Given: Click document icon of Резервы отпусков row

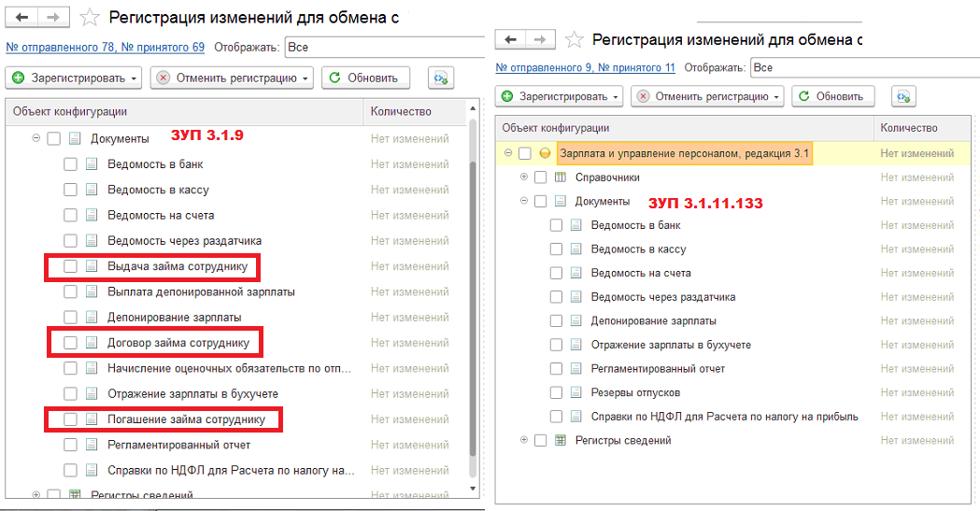Looking at the screenshot, I should [x=576, y=392].
